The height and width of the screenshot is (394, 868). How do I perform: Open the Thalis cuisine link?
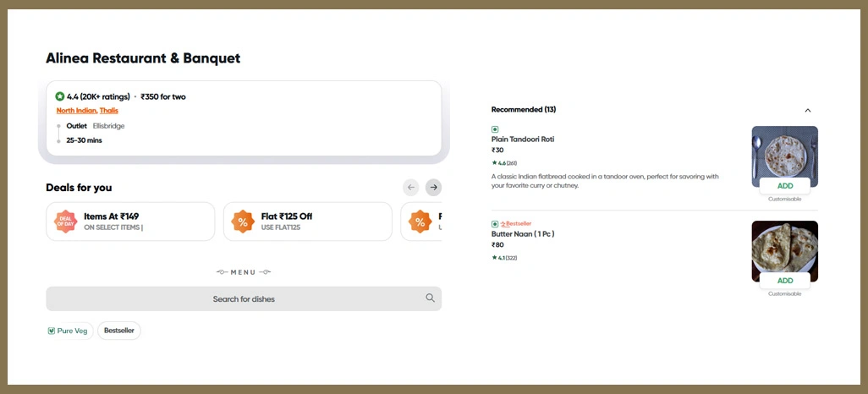coord(109,111)
